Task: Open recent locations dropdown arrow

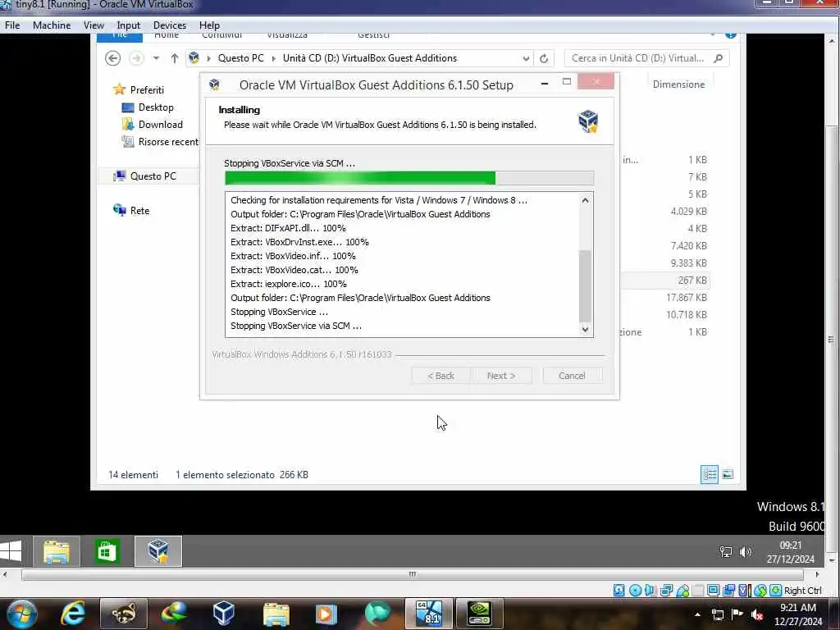Action: pos(156,58)
